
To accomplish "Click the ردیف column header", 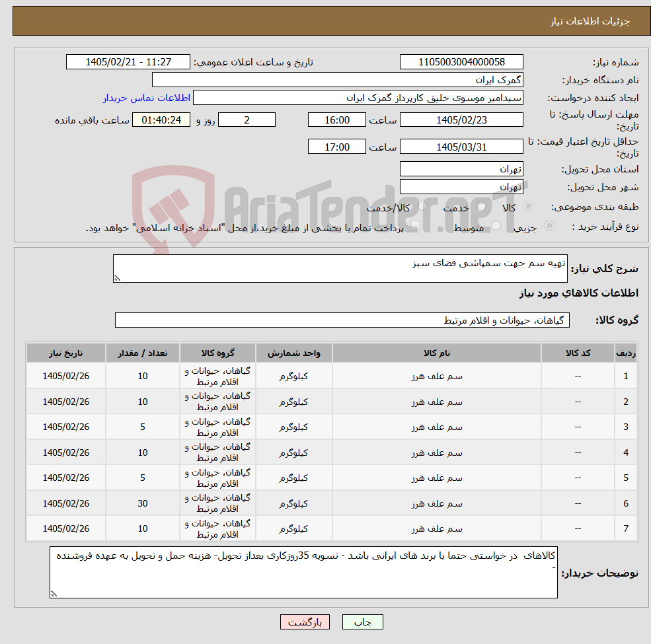I will tap(626, 353).
